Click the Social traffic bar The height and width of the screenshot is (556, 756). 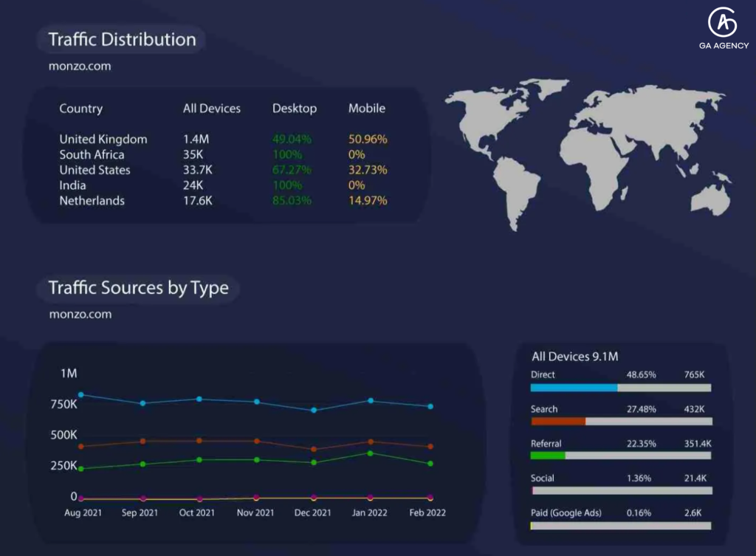[622, 490]
